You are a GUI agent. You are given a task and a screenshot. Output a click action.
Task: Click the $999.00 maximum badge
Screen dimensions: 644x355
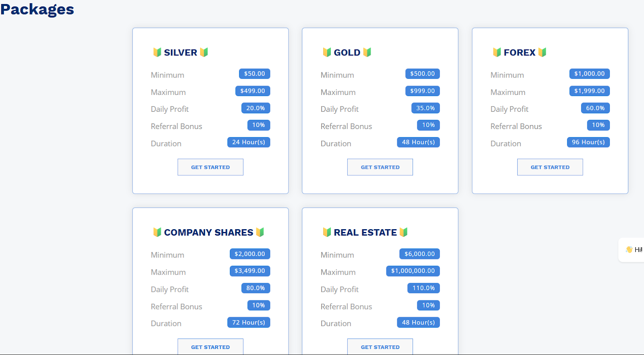(423, 91)
